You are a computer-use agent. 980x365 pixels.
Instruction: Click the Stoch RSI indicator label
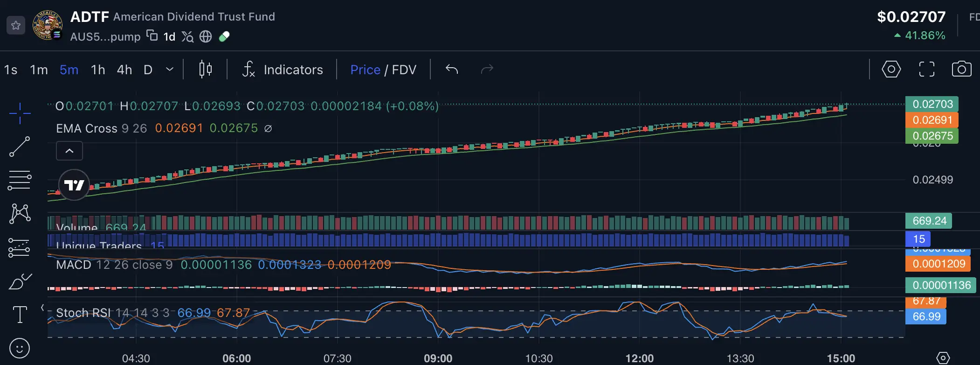click(x=83, y=313)
